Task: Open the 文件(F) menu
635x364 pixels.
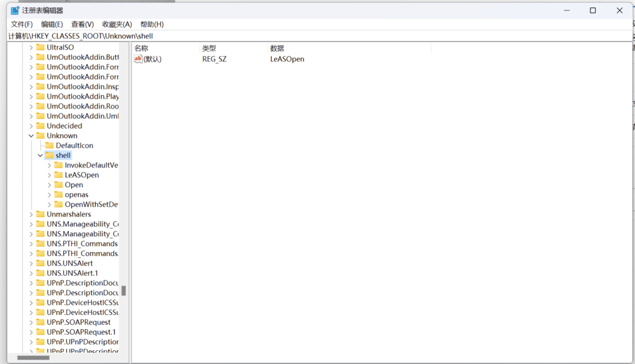Action: 22,24
